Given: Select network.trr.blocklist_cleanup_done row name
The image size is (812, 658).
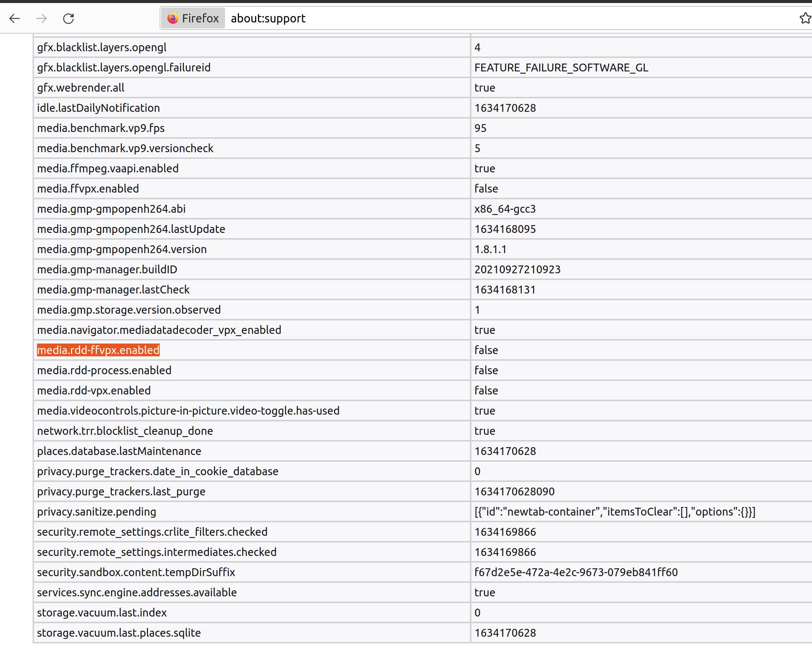Looking at the screenshot, I should click(125, 431).
